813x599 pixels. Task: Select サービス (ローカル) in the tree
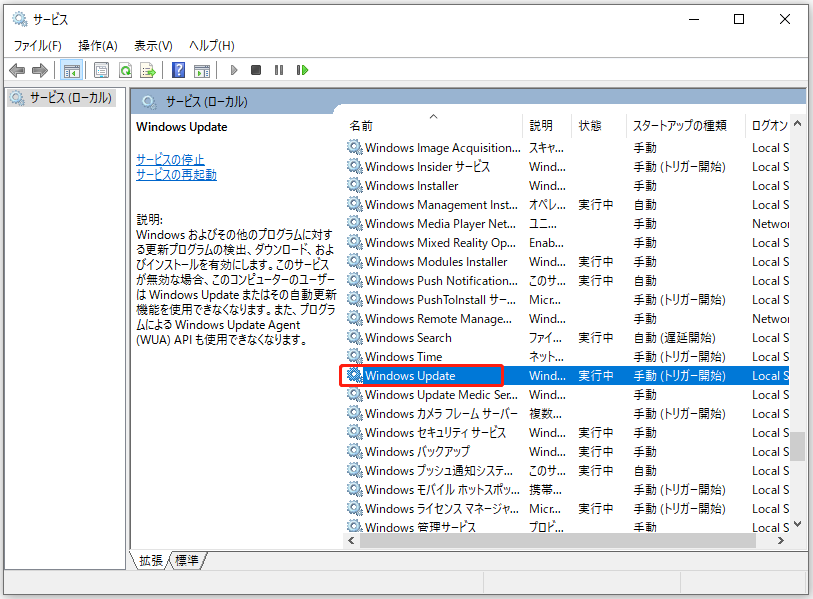(x=61, y=97)
